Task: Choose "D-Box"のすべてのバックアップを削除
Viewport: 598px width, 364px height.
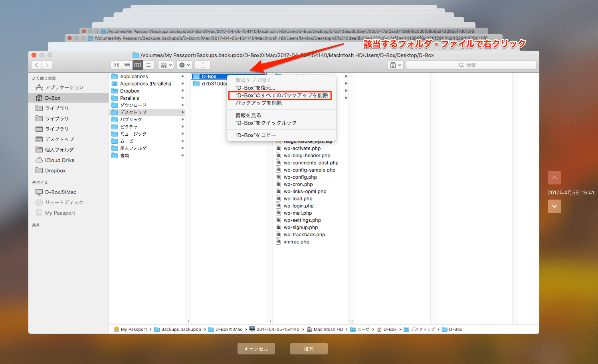Action: coord(281,95)
